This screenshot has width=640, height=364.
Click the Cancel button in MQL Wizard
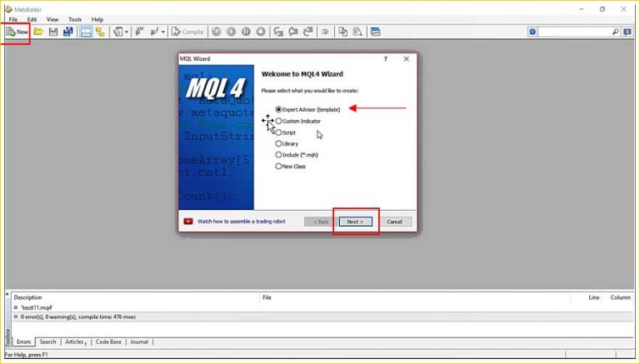394,222
